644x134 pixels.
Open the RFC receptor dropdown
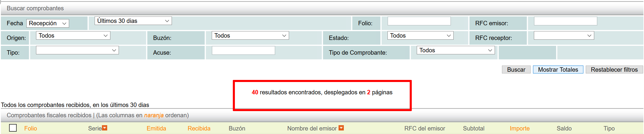[x=564, y=36]
